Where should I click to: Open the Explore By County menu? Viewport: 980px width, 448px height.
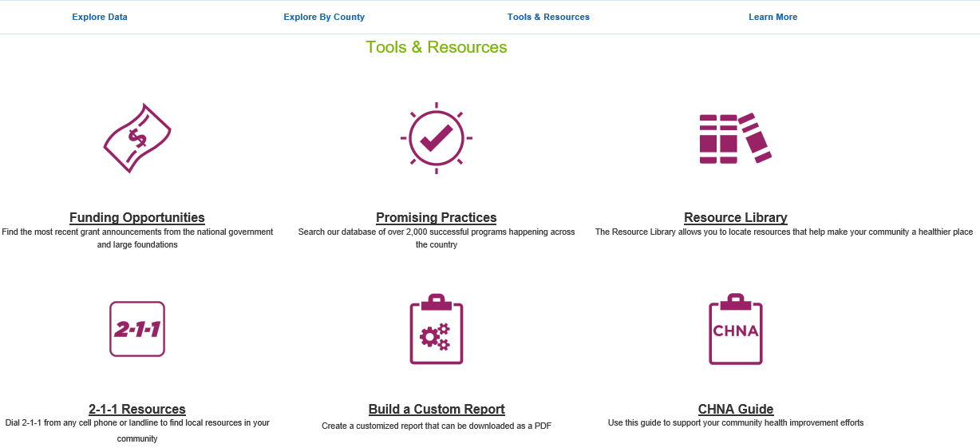point(324,17)
